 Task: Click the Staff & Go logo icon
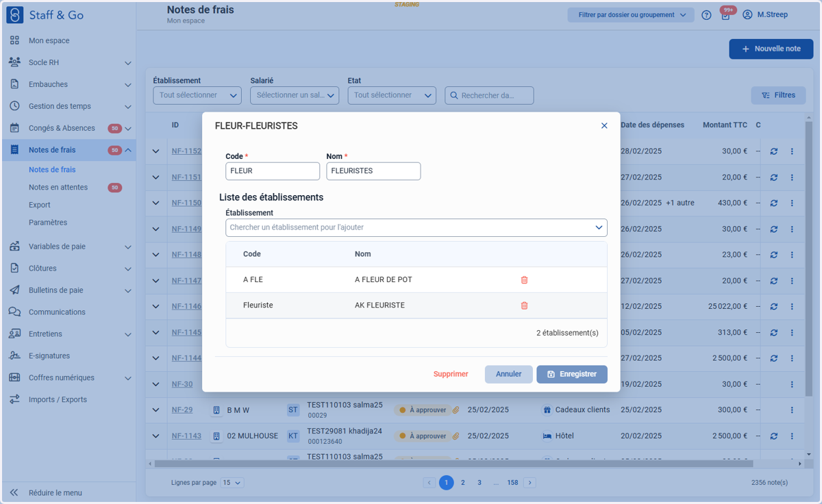(14, 15)
